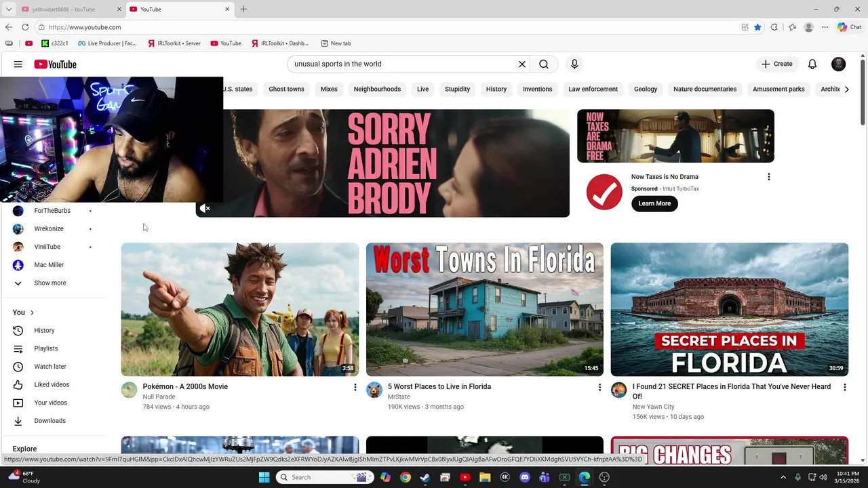Clear the search box text

522,64
